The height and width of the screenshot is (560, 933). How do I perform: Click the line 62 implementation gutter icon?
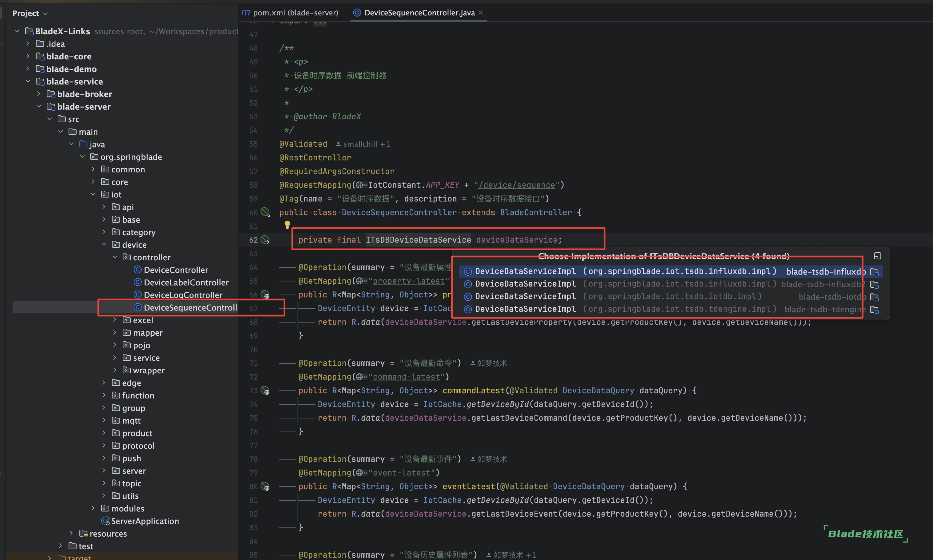point(265,240)
